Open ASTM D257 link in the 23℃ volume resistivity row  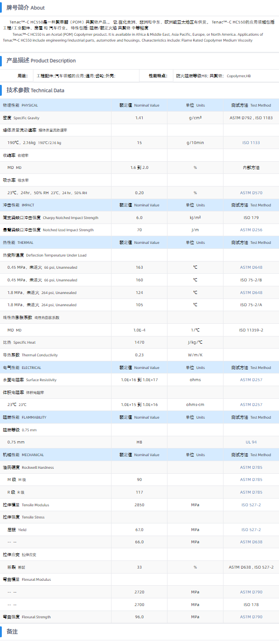[x=251, y=405]
